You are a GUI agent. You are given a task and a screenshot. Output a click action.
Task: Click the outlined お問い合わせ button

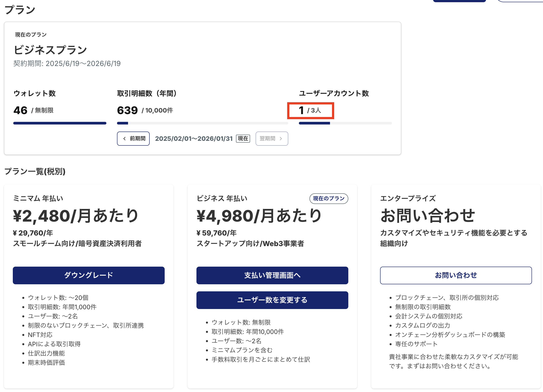click(x=456, y=275)
